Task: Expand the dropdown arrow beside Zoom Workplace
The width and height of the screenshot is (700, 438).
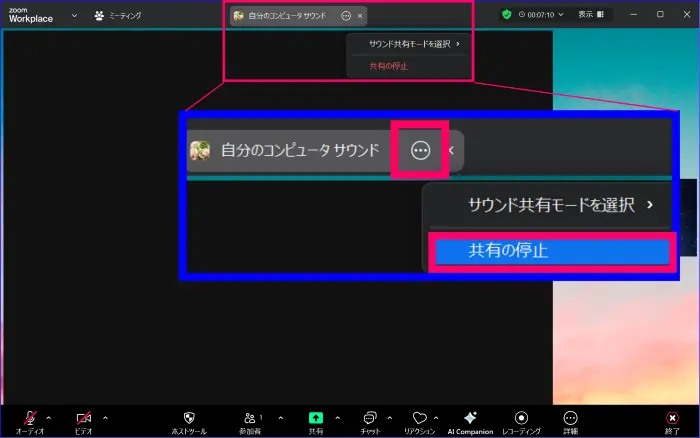Action: [74, 15]
